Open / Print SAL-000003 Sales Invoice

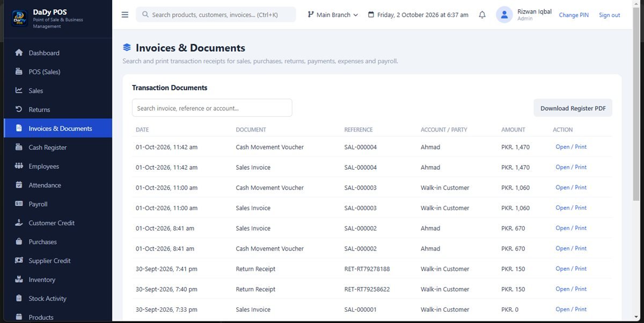[571, 207]
